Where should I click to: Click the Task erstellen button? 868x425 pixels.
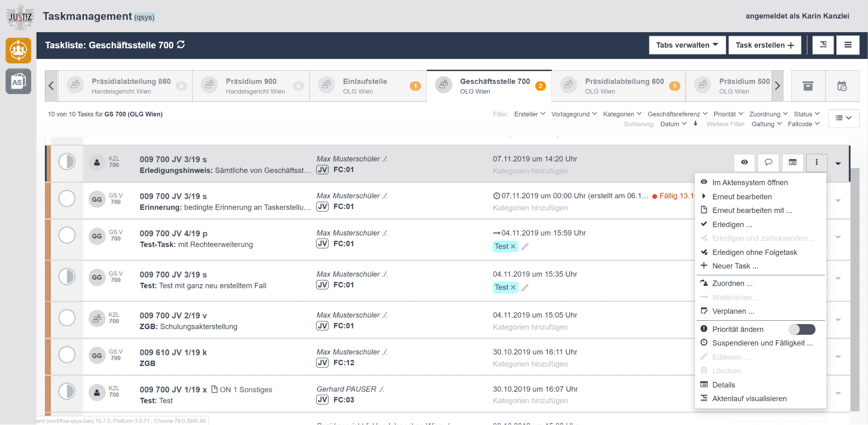click(764, 45)
